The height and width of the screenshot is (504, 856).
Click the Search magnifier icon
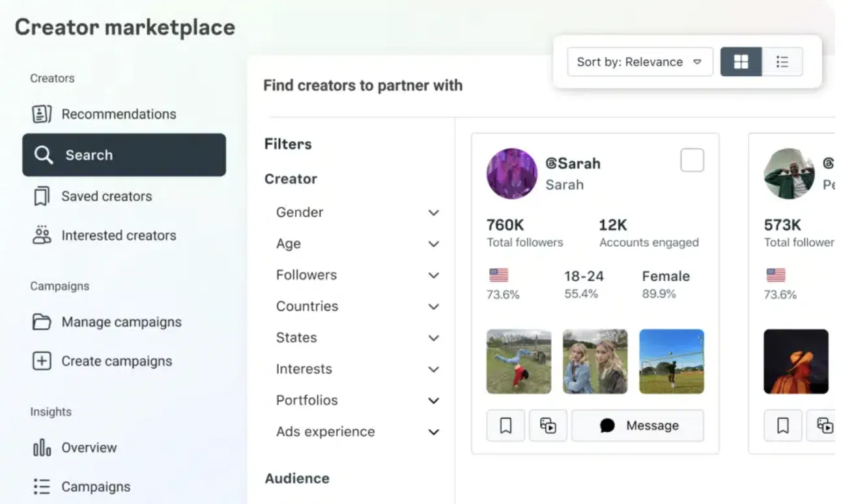[x=44, y=155]
